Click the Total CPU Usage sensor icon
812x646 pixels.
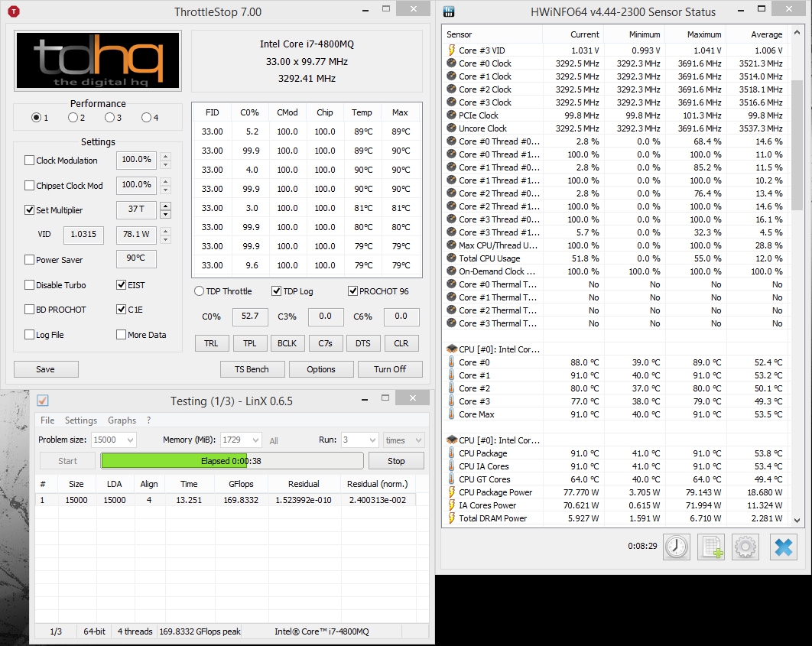pos(451,258)
